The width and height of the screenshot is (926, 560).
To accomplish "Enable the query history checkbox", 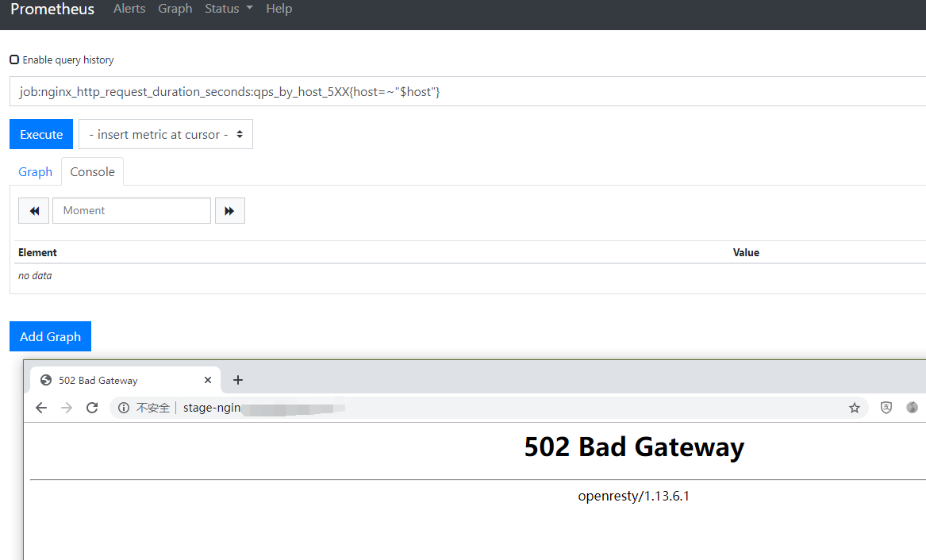I will click(x=14, y=59).
